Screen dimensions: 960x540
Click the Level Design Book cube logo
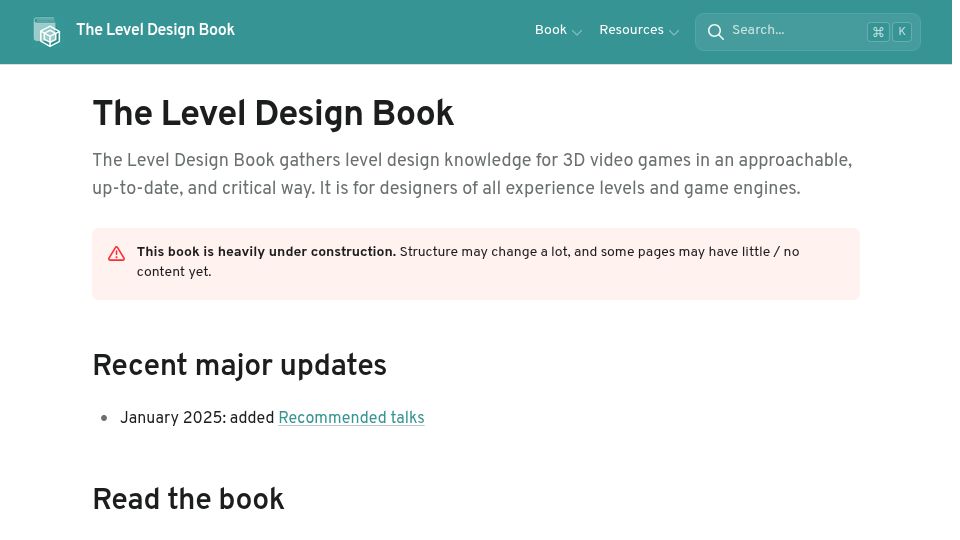[47, 32]
